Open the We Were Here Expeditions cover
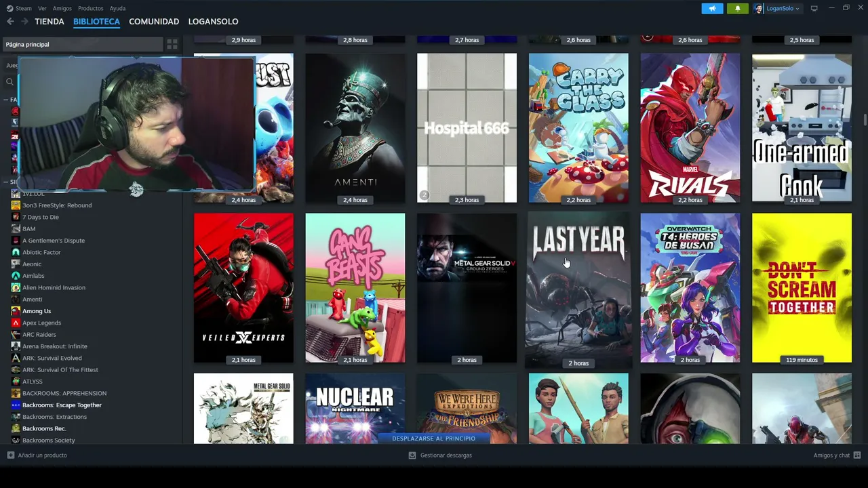868x488 pixels. 467,409
